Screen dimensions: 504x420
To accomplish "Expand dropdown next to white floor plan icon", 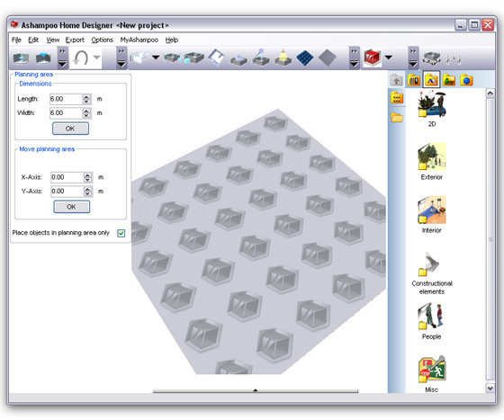I will [156, 58].
